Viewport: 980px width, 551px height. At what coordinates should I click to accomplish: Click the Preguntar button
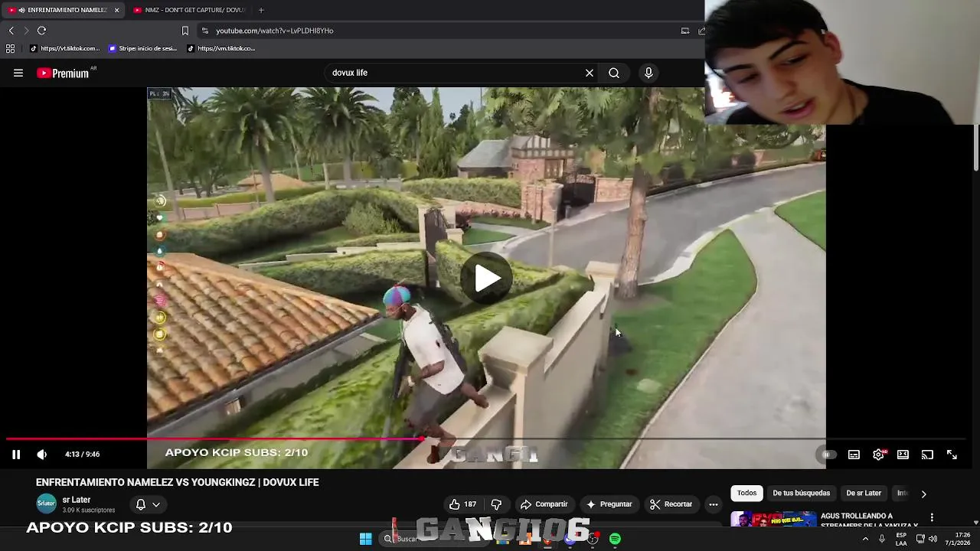pos(609,504)
